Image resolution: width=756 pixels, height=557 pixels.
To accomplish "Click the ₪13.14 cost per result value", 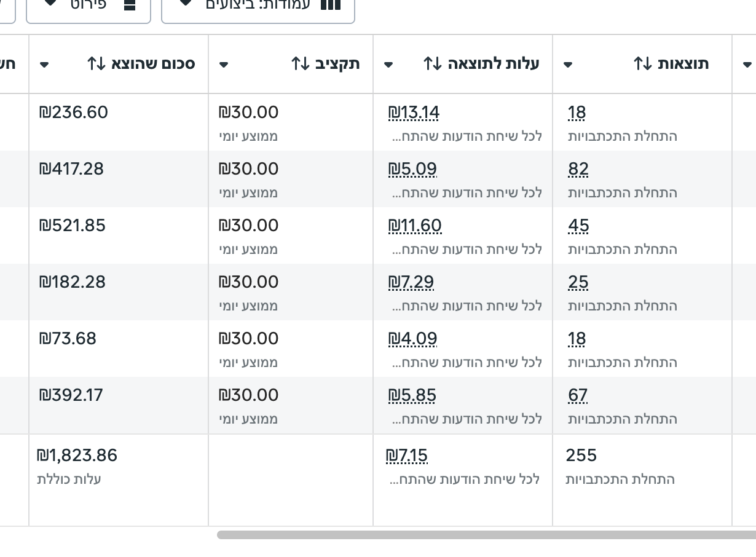I will coord(414,113).
